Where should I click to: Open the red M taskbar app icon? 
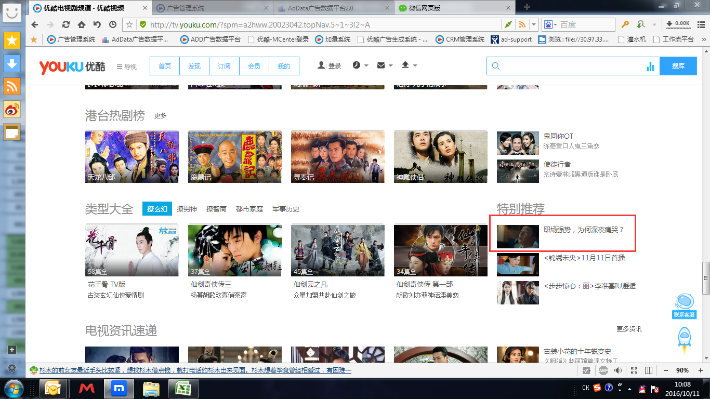pos(86,389)
